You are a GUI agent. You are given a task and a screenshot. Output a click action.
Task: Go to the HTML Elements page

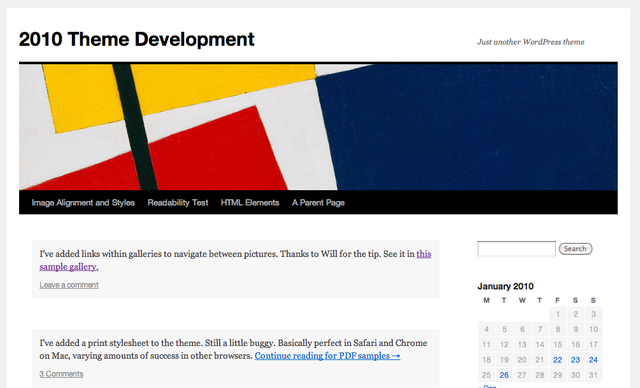[250, 203]
